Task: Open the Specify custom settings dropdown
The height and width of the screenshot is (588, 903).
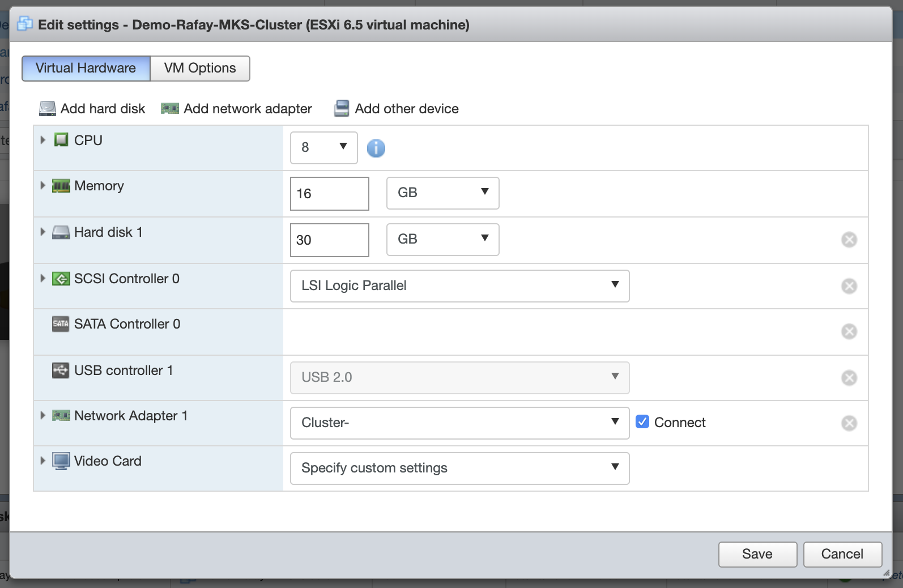Action: pyautogui.click(x=460, y=468)
